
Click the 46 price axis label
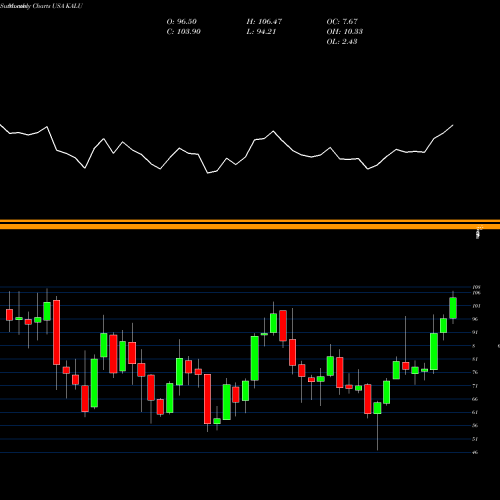coord(476,452)
